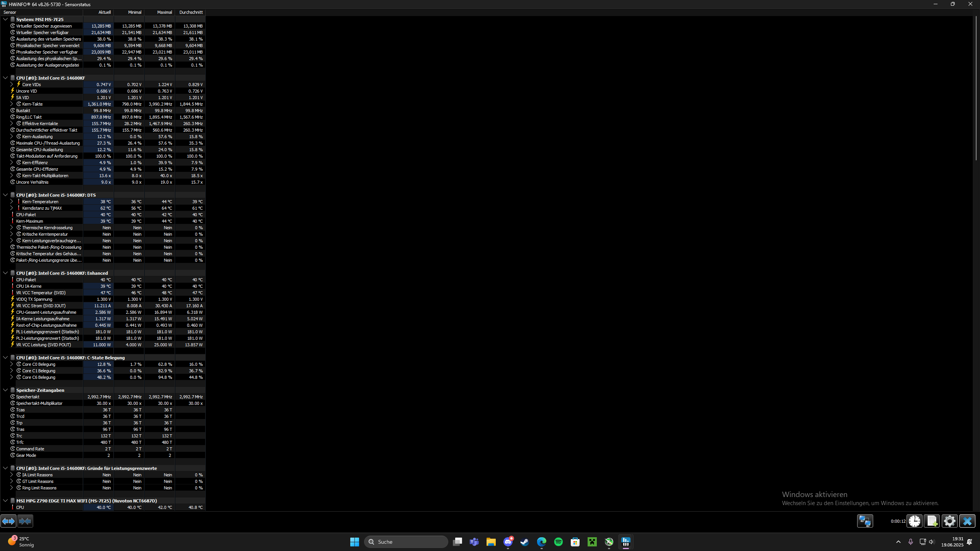Click the Durchschnitt column header
This screenshot has height=551, width=980.
pyautogui.click(x=191, y=12)
